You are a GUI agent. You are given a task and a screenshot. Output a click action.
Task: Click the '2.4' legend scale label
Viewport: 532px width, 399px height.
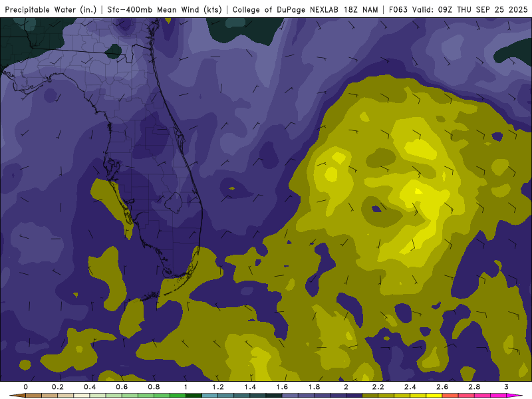click(410, 387)
